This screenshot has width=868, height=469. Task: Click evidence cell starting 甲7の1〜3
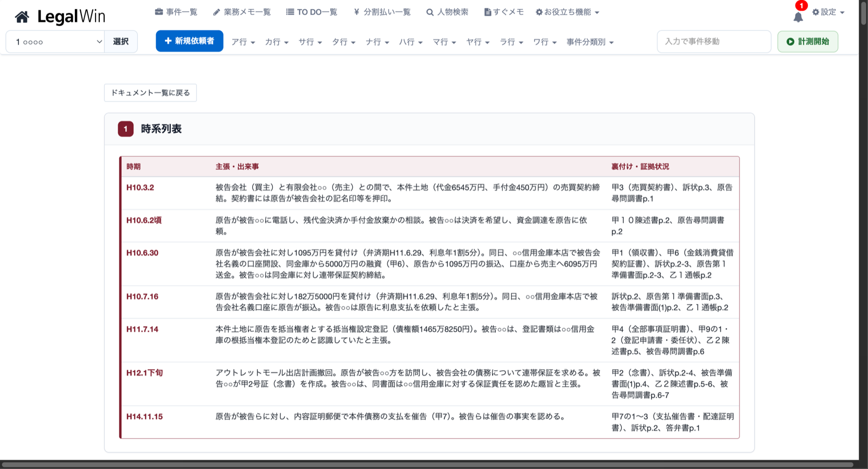(673, 422)
